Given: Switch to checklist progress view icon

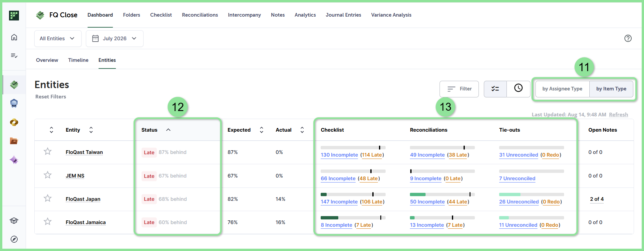Looking at the screenshot, I should (x=495, y=89).
